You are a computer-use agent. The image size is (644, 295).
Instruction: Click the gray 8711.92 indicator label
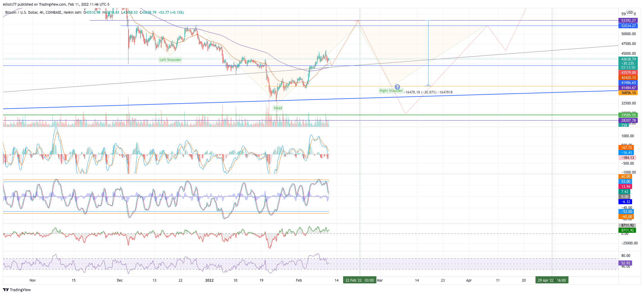(x=627, y=225)
